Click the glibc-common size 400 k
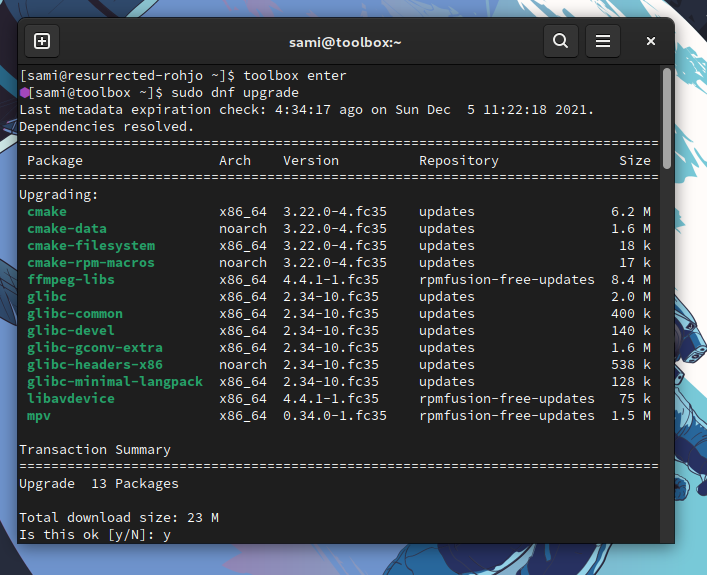Screen dimensions: 707x575 (631, 313)
